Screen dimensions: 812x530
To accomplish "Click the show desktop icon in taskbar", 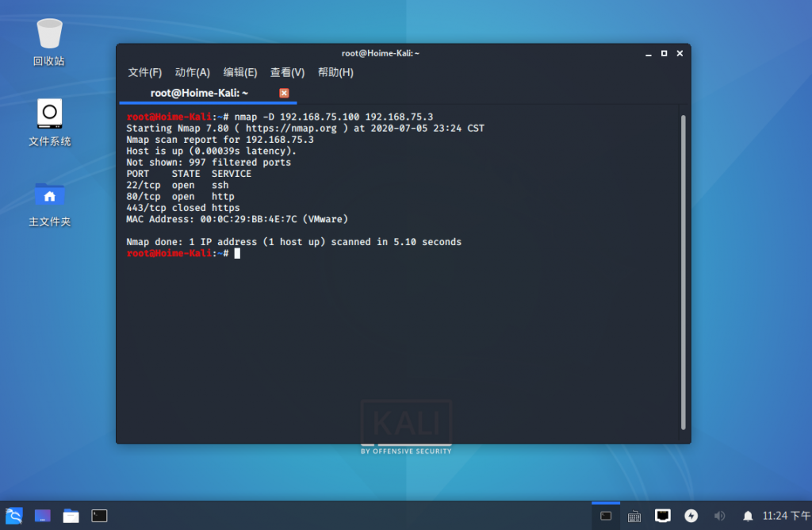I will [43, 516].
